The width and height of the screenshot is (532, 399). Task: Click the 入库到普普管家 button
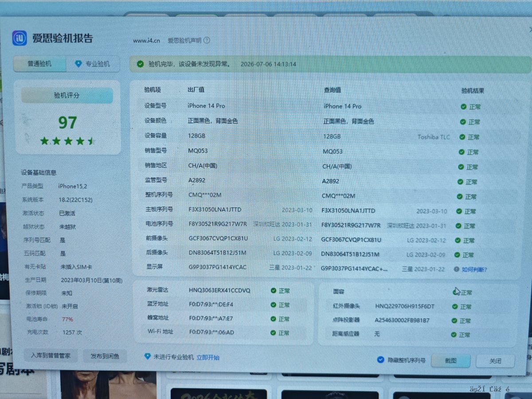tap(51, 356)
